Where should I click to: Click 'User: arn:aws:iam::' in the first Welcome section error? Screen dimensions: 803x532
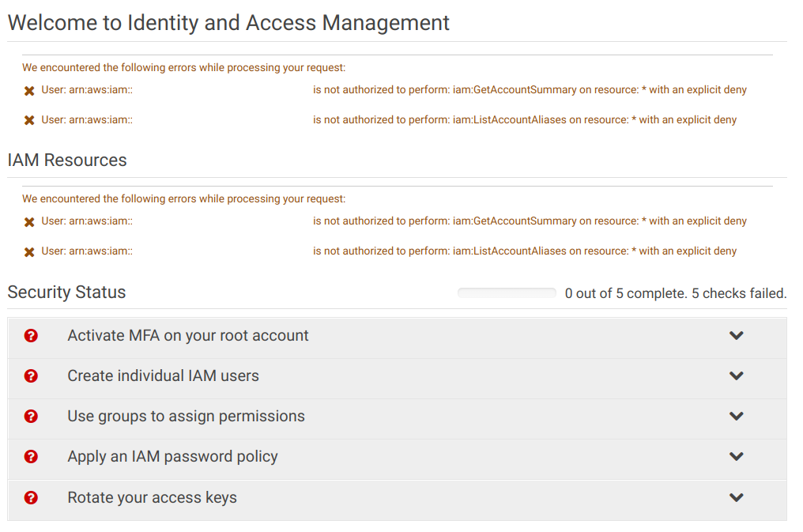click(87, 89)
